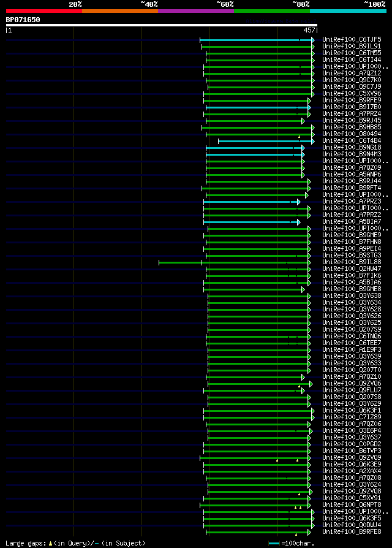Viewport: 392px width, 548px height.
Task: Select the UniRef100_C6TM55 label
Action: [352, 53]
